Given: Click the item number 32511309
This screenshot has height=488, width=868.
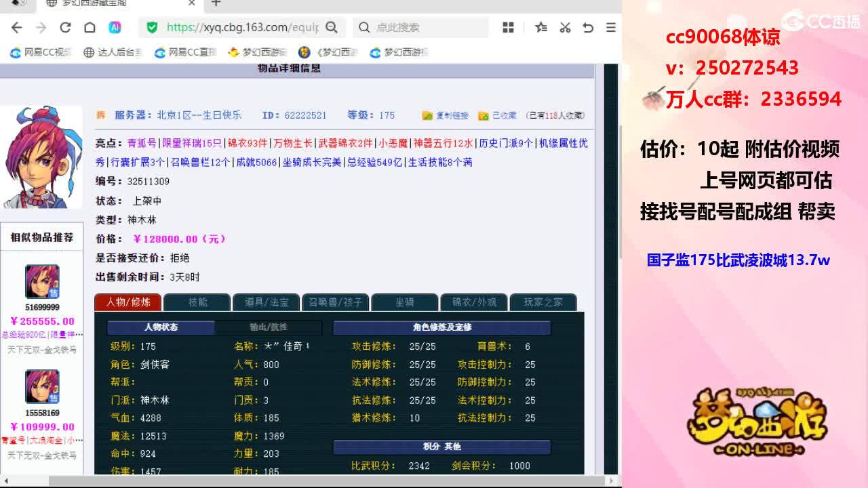Looking at the screenshot, I should 149,182.
